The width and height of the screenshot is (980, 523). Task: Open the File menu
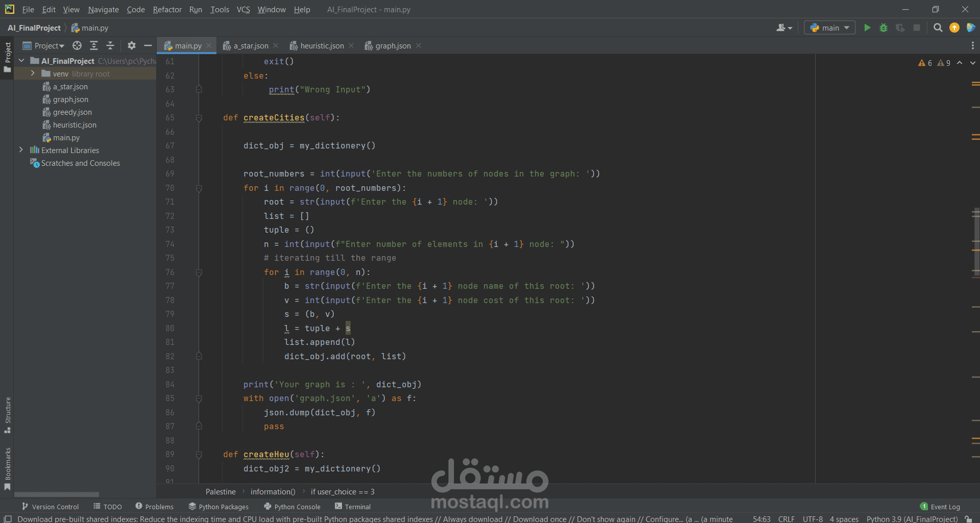pos(28,9)
